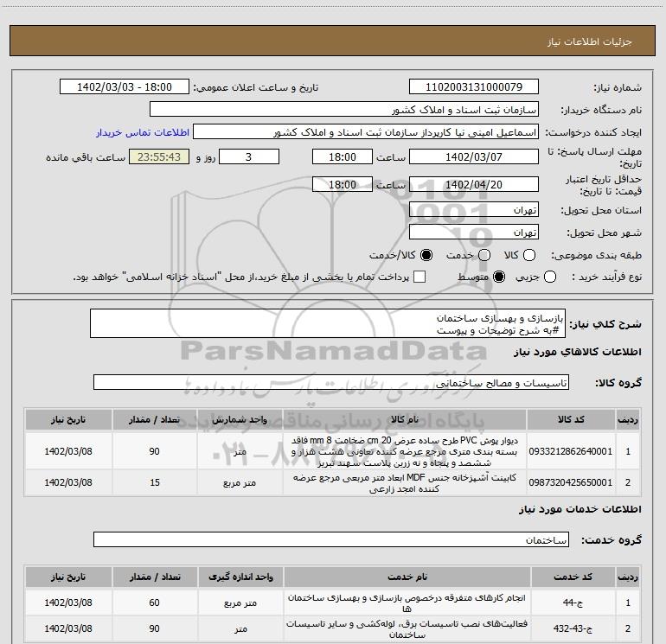
Task: Click quantity 15 in the MDF cabinet row
Action: click(155, 482)
